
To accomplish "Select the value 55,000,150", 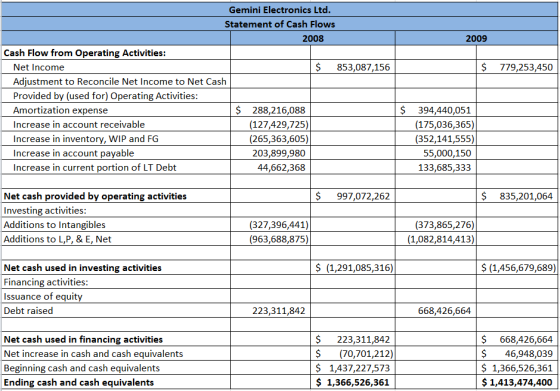I will 447,153.
